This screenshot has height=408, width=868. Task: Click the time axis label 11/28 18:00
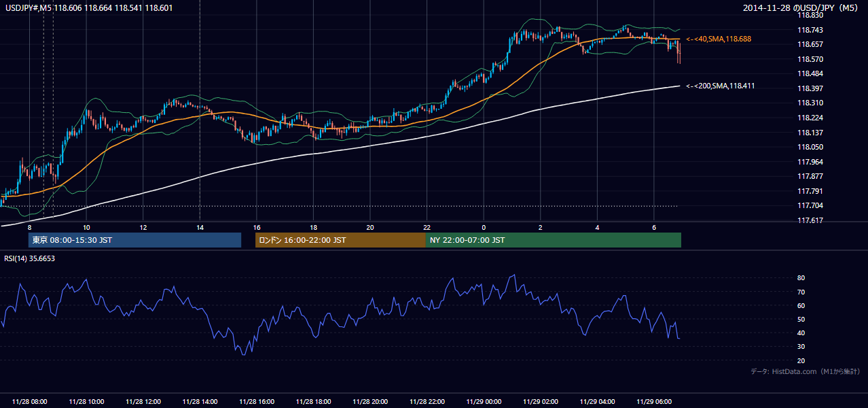(x=313, y=401)
